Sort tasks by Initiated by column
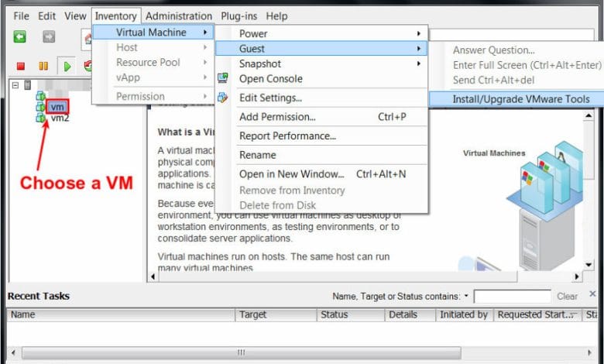Viewport: 604px width, 364px height. point(465,314)
